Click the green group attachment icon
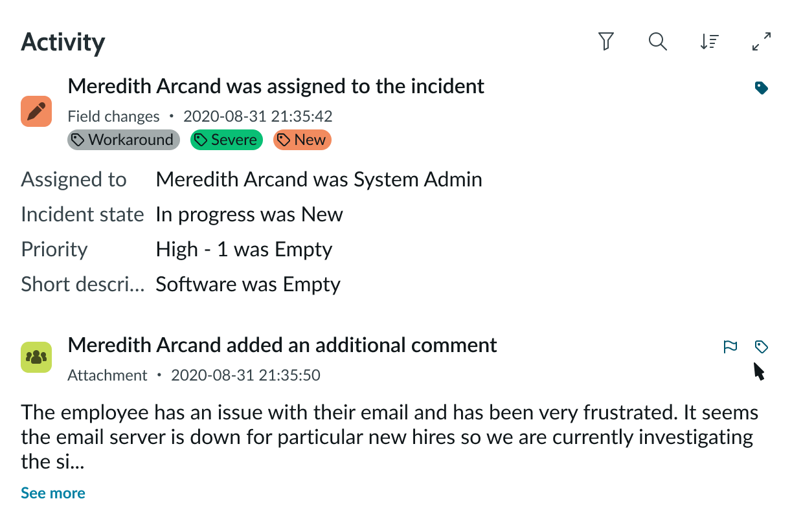This screenshot has width=803, height=532. (36, 357)
